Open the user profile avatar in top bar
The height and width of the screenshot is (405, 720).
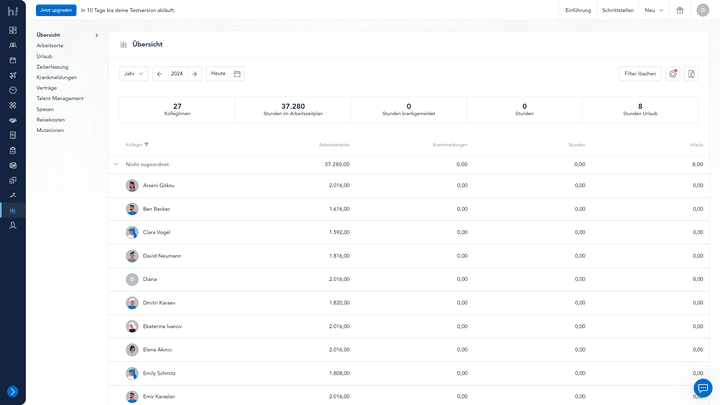703,10
